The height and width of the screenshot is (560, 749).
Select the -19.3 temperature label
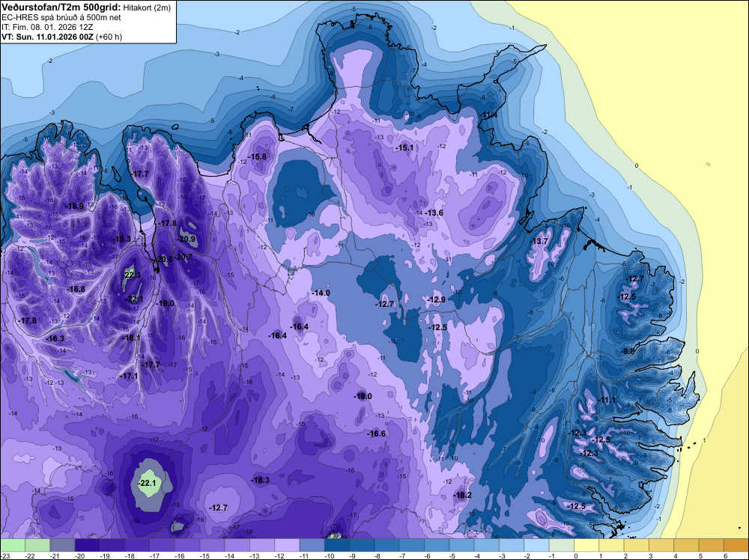pos(122,239)
